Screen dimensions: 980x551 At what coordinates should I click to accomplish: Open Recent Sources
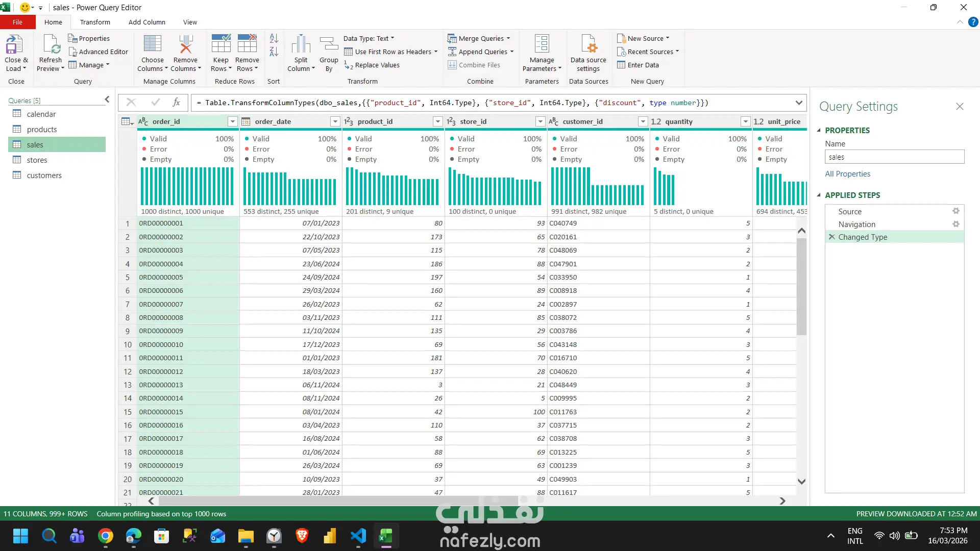pyautogui.click(x=648, y=52)
